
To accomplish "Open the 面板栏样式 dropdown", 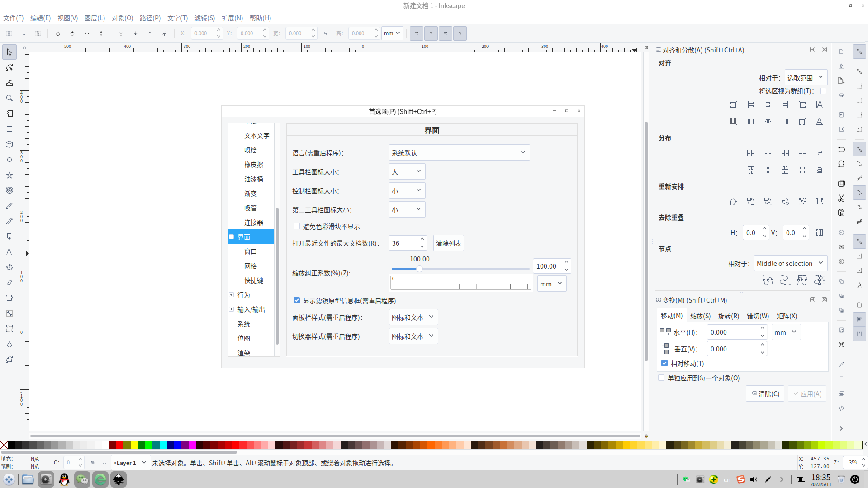I will point(413,317).
